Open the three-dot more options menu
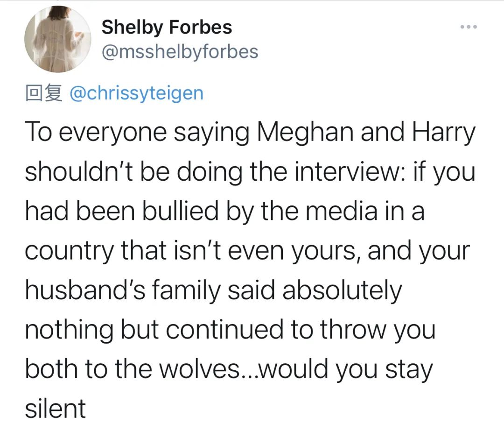The image size is (504, 445). 468,27
